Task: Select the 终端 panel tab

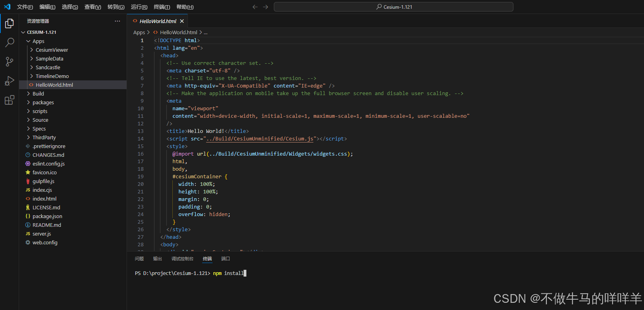Action: pos(207,259)
